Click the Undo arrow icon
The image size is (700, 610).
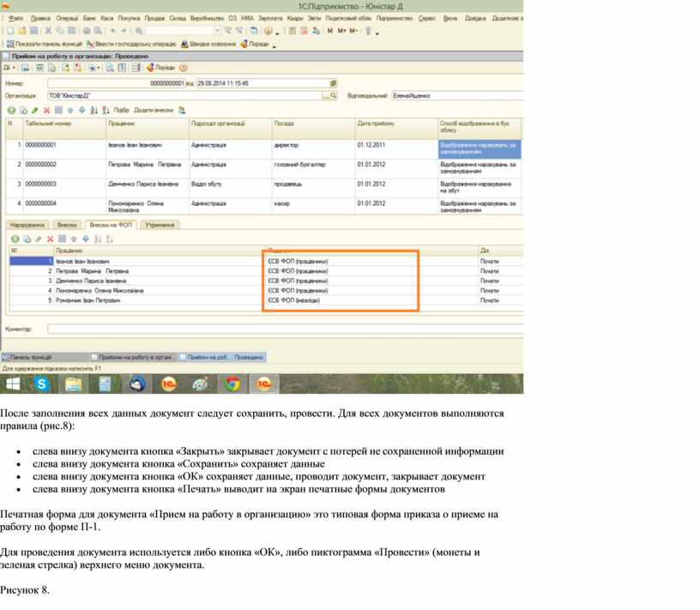(x=113, y=31)
